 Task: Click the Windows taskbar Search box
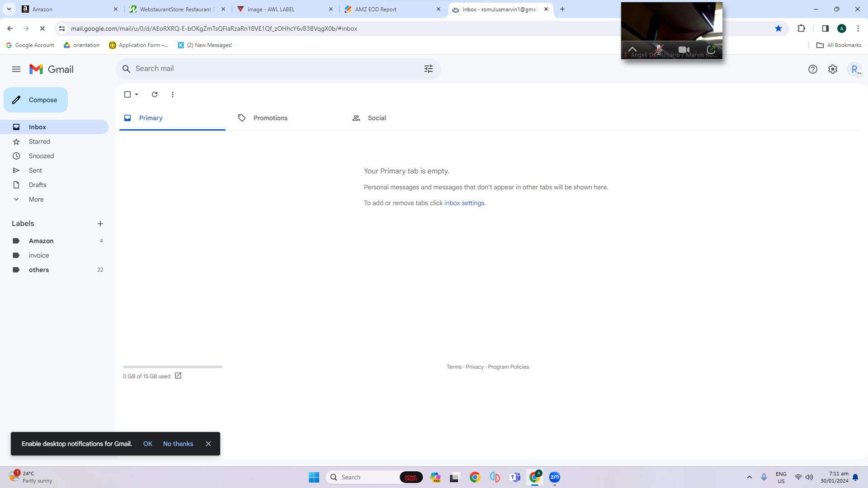[x=374, y=477]
